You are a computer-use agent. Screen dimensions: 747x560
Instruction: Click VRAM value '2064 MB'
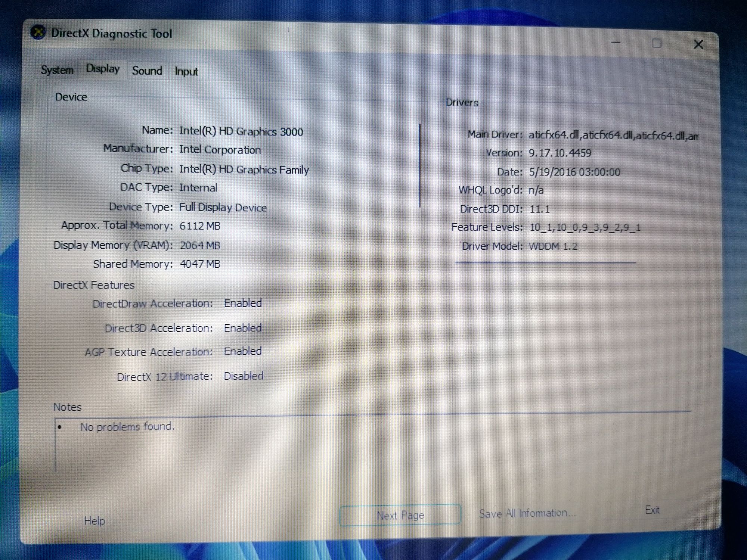tap(200, 245)
